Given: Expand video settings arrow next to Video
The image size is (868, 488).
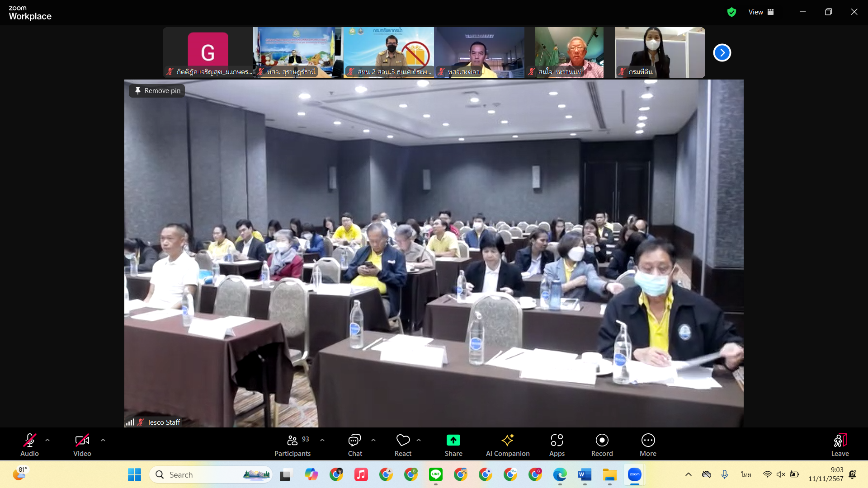Looking at the screenshot, I should pyautogui.click(x=103, y=440).
